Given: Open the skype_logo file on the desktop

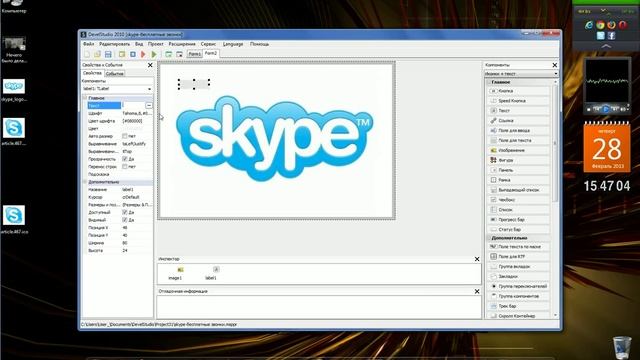Looking at the screenshot, I should pos(14,90).
